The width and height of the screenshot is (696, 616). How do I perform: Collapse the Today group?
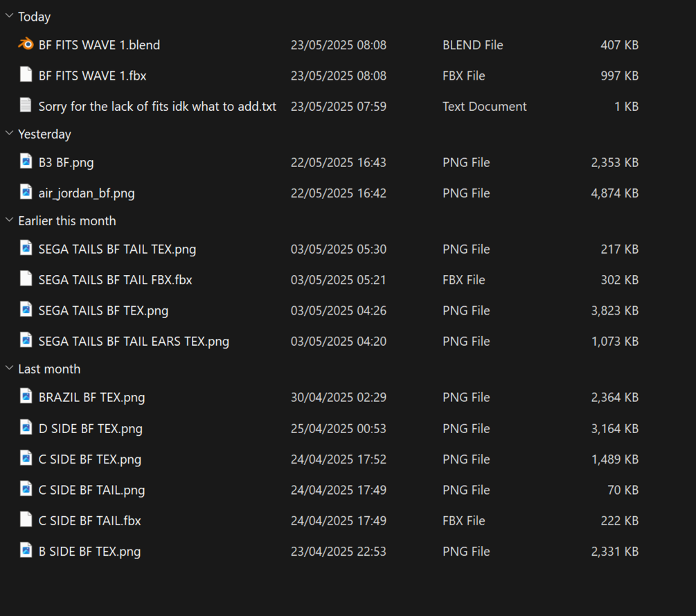click(x=9, y=16)
